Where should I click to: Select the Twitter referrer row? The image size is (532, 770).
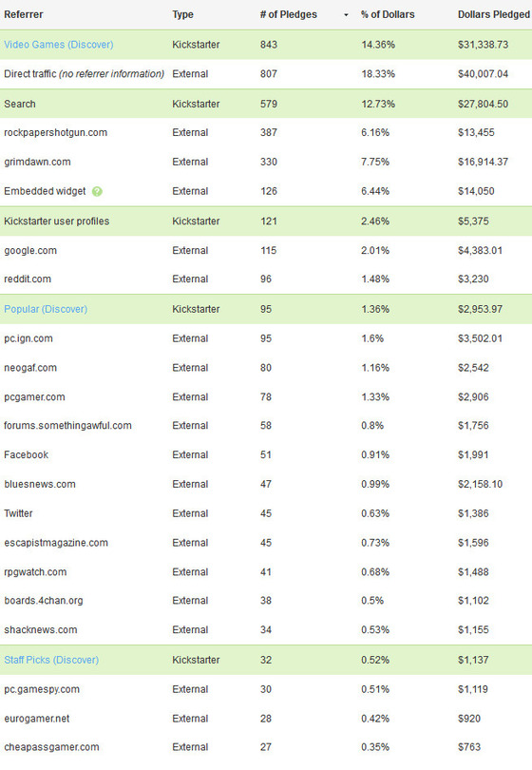point(266,513)
